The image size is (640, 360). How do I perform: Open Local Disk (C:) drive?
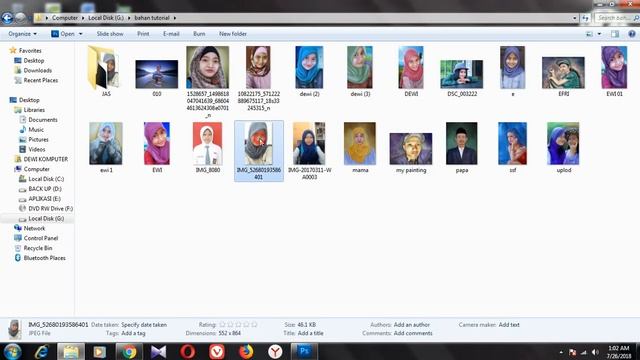(46, 179)
